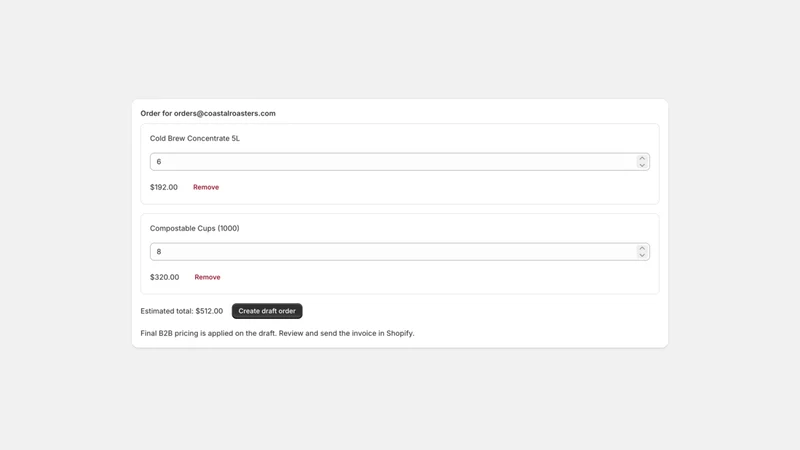Increase Cold Brew Concentrate quantity with up arrow
The image size is (800, 450).
click(x=642, y=158)
